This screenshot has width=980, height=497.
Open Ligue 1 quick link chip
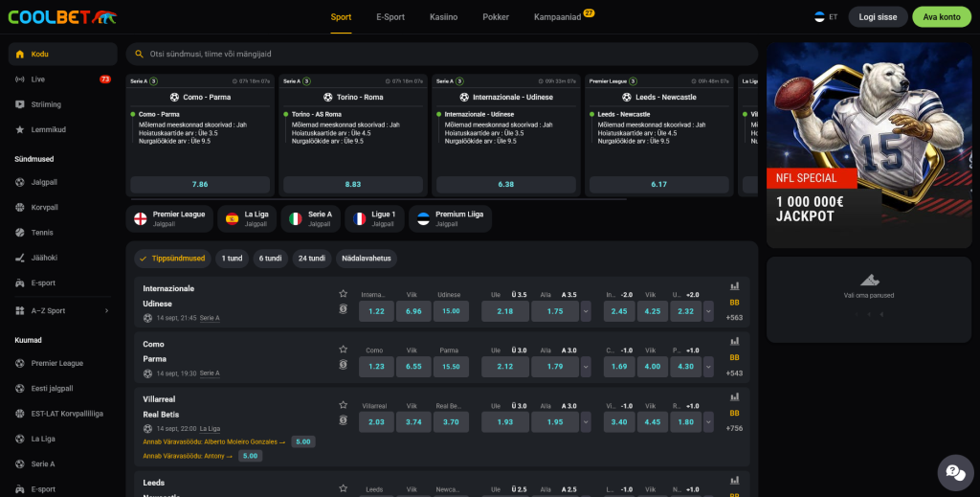click(374, 218)
